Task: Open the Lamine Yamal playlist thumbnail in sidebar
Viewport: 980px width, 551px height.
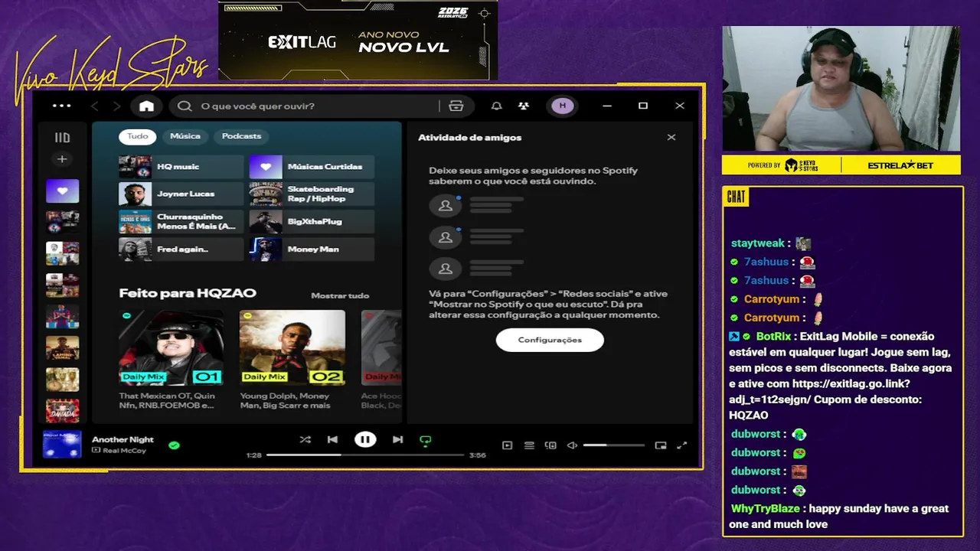Action: pyautogui.click(x=62, y=348)
